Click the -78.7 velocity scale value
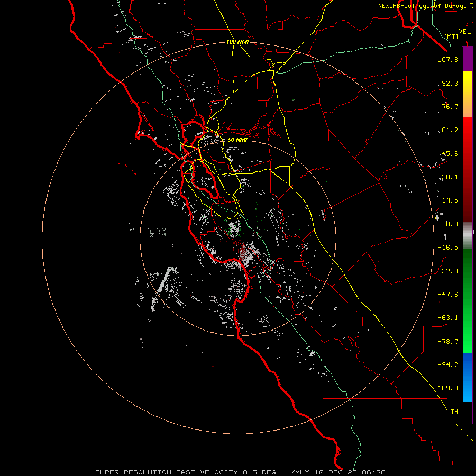The height and width of the screenshot is (476, 476). [448, 342]
